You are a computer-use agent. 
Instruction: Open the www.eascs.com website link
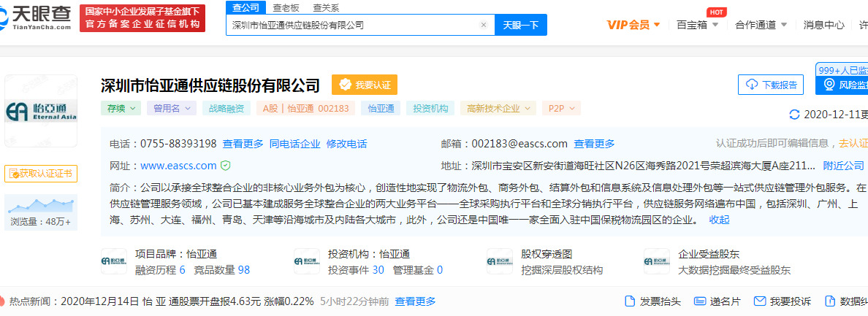point(178,165)
